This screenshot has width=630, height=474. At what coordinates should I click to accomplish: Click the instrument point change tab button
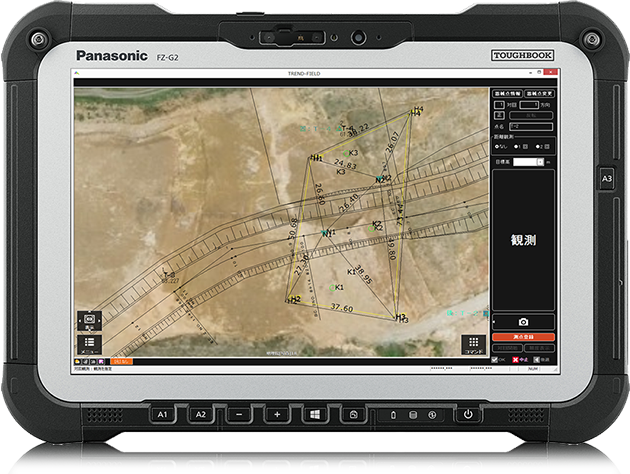(x=538, y=93)
